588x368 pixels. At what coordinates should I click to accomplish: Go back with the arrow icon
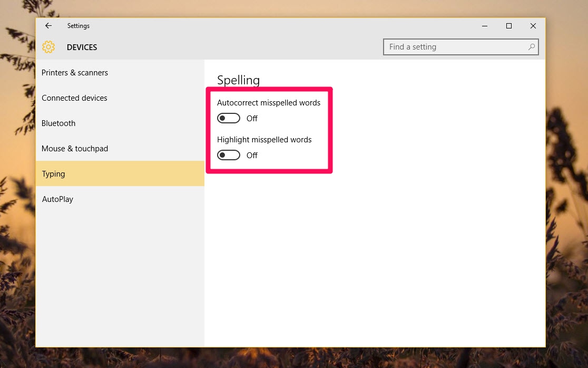[x=48, y=25]
